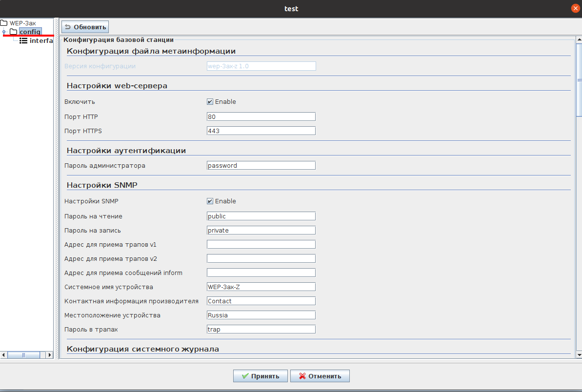Select the WEP-3ax root tree item
582x392 pixels.
[x=22, y=23]
